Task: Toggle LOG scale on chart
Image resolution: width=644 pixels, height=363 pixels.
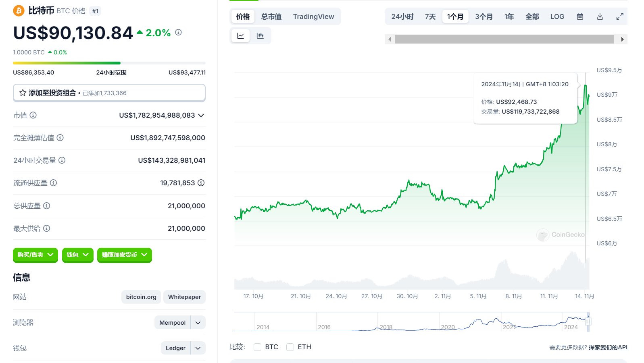Action: click(x=557, y=17)
